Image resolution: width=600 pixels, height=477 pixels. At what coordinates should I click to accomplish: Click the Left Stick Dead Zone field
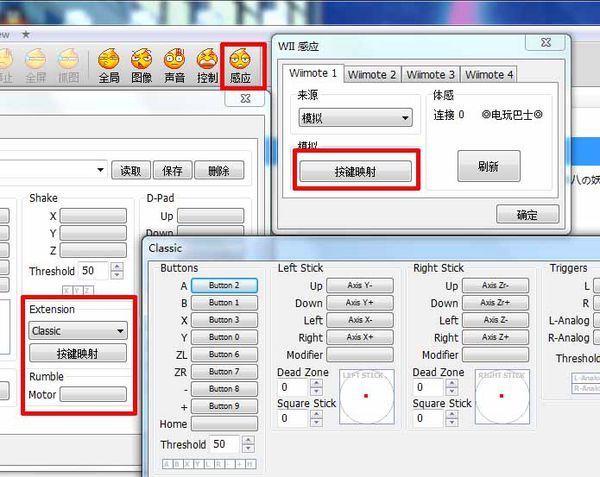(x=292, y=387)
